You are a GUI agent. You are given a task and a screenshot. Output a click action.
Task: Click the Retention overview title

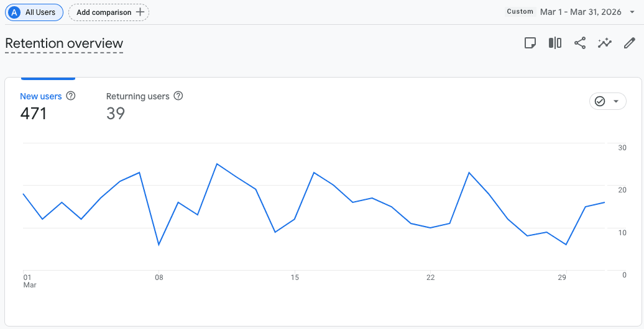64,43
